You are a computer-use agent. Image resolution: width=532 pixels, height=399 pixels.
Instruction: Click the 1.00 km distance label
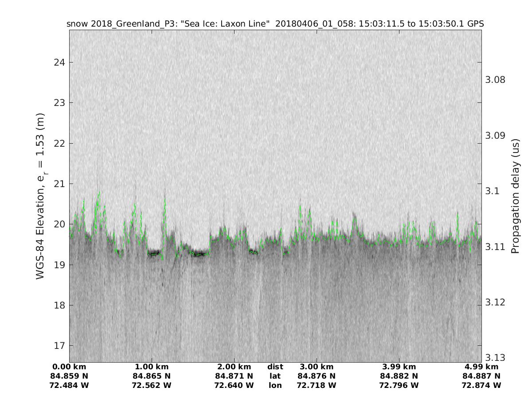click(x=152, y=367)
